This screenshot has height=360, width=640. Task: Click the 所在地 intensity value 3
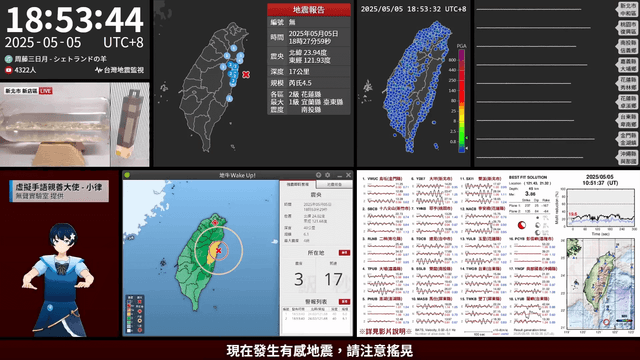pyautogui.click(x=299, y=280)
